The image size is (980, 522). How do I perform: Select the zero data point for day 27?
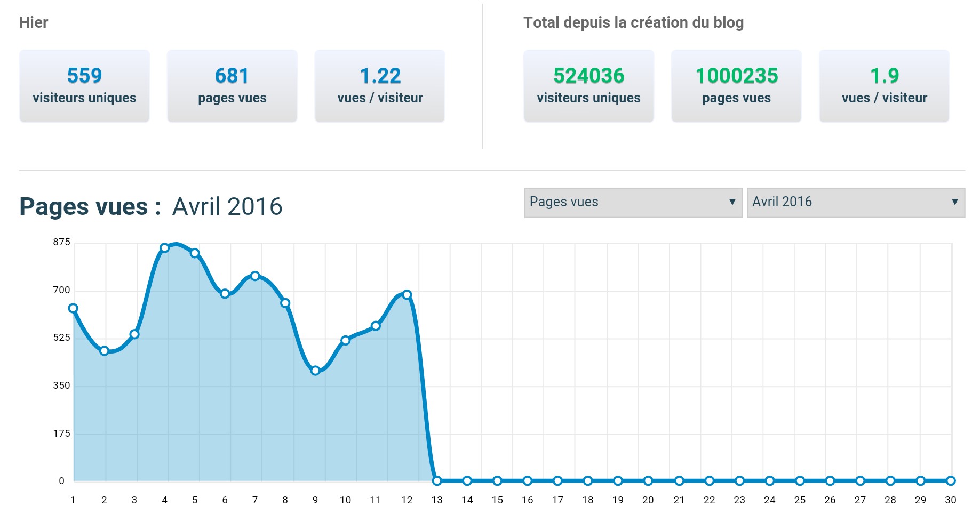point(860,481)
